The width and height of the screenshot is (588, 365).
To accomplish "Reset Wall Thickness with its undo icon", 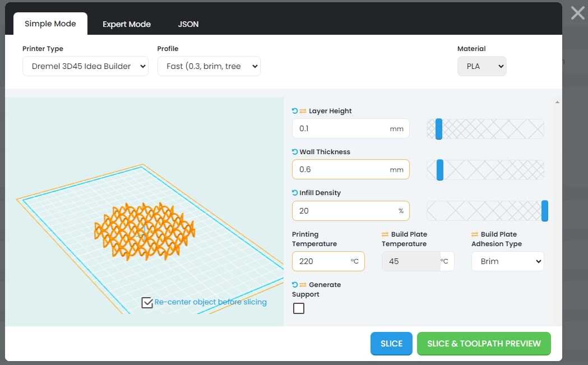I will (295, 152).
